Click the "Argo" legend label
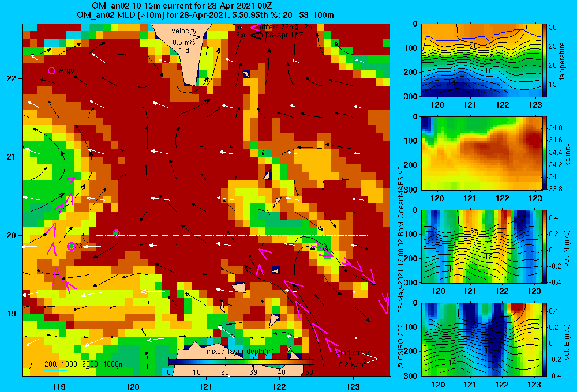The height and width of the screenshot is (392, 577). [x=66, y=70]
